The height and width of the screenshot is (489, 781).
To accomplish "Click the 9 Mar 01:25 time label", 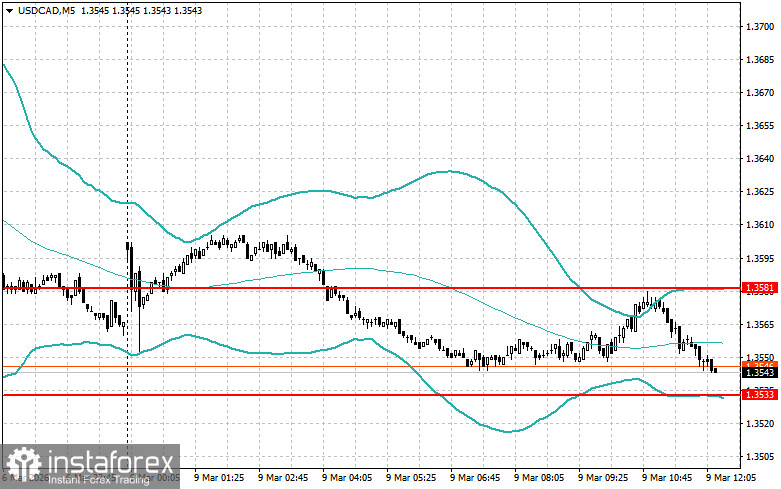I will pyautogui.click(x=219, y=478).
